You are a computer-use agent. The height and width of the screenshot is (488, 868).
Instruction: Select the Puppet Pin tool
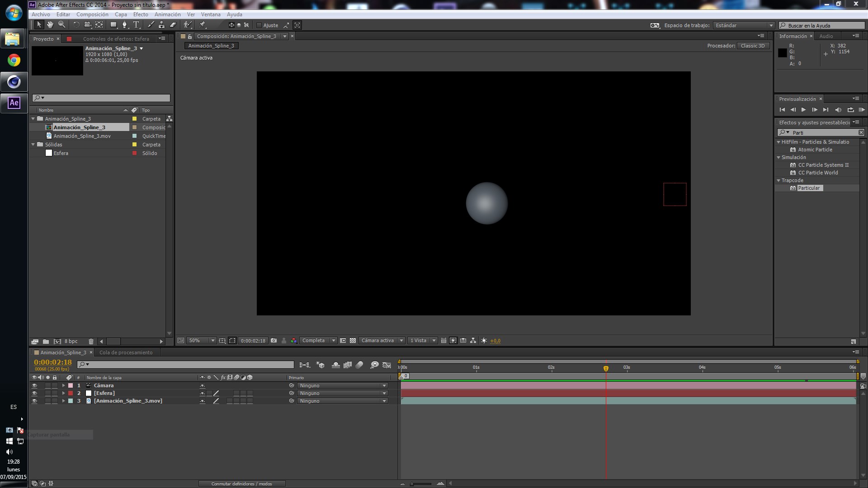pyautogui.click(x=203, y=25)
